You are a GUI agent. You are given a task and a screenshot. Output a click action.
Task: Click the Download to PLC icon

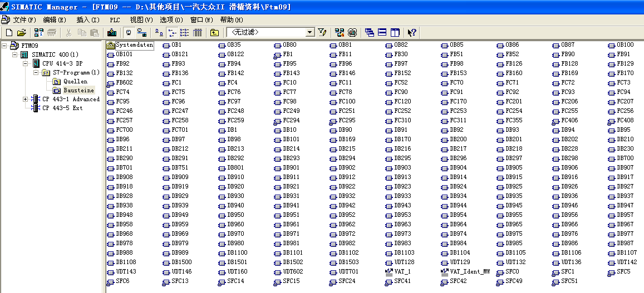coord(112,33)
